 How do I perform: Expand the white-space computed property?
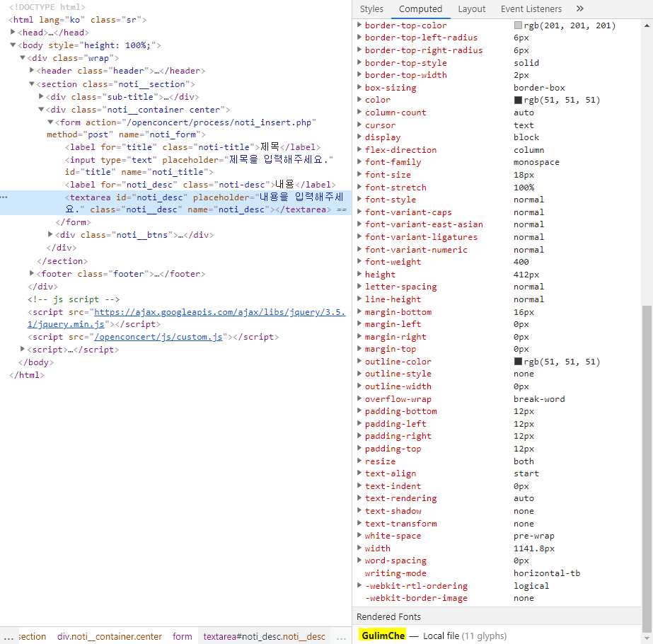point(359,535)
